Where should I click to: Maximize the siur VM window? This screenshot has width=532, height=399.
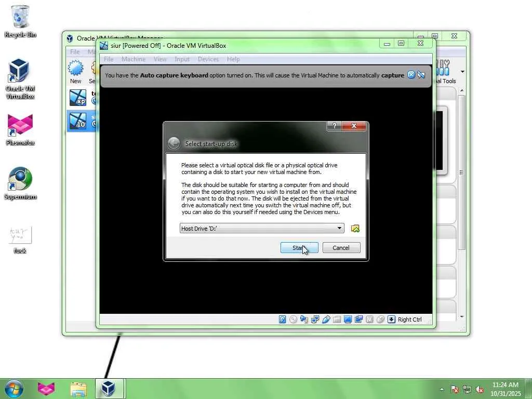pyautogui.click(x=401, y=44)
